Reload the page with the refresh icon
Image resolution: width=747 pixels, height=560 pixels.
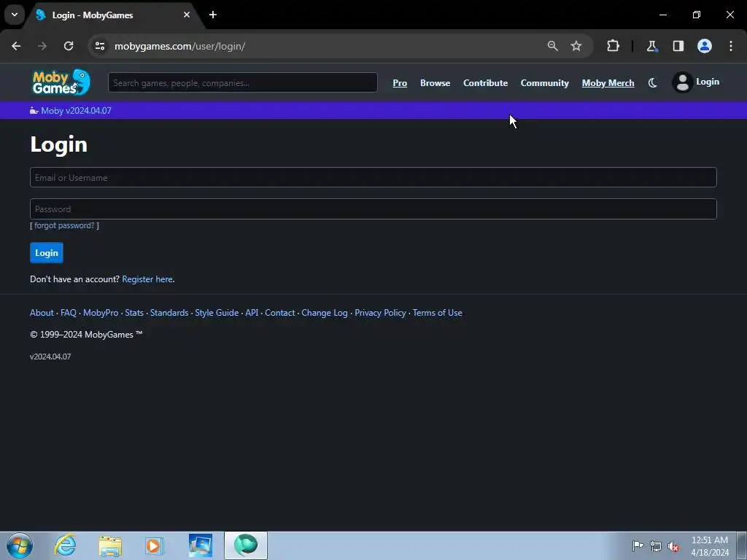tap(69, 46)
